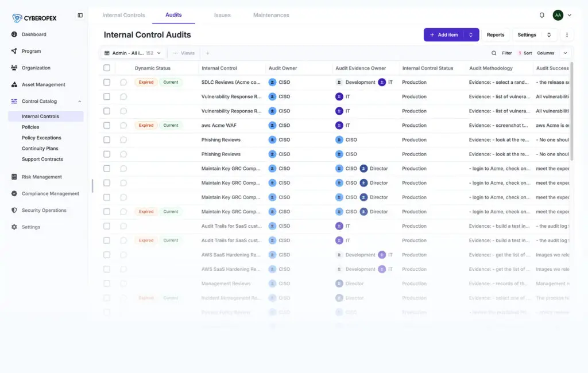588x373 pixels.
Task: Click the Asset Management sidebar icon
Action: 14,85
